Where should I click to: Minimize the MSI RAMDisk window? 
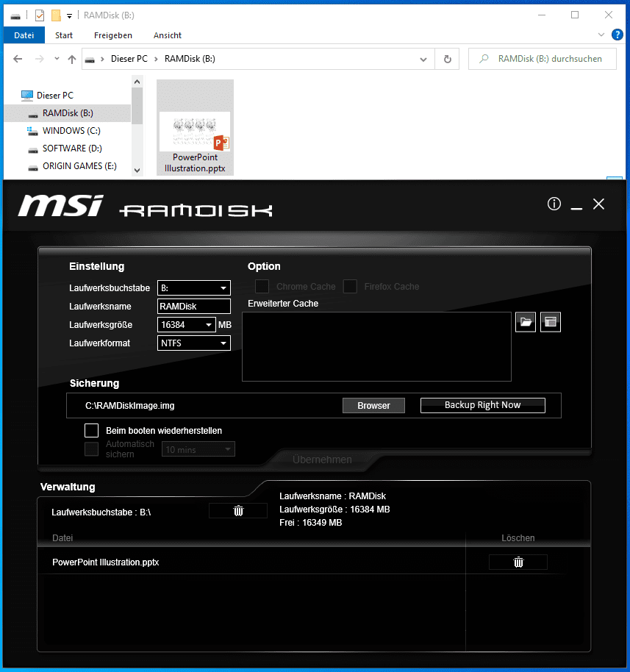[x=576, y=209]
